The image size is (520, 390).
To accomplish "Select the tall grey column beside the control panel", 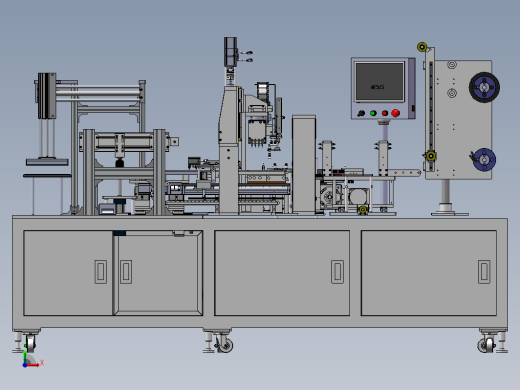I will (x=304, y=165).
